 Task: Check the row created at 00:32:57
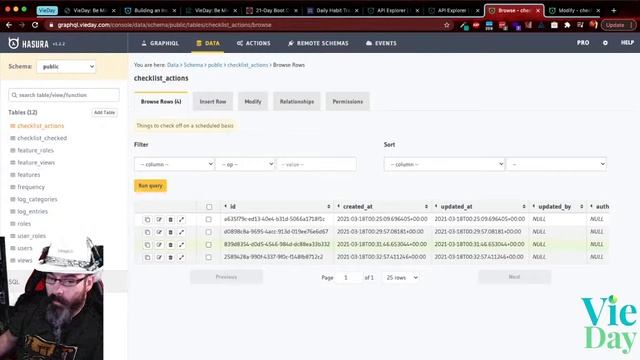point(209,257)
